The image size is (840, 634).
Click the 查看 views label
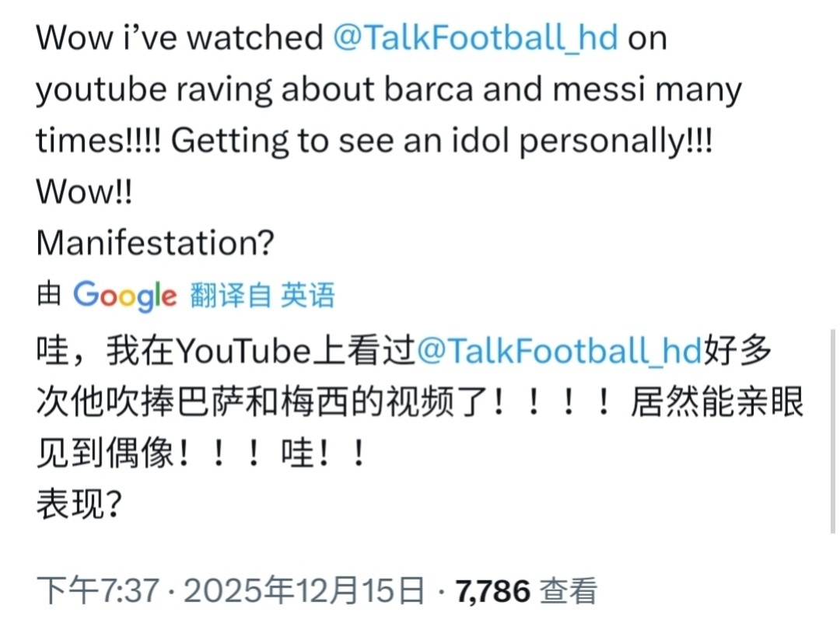point(568,590)
